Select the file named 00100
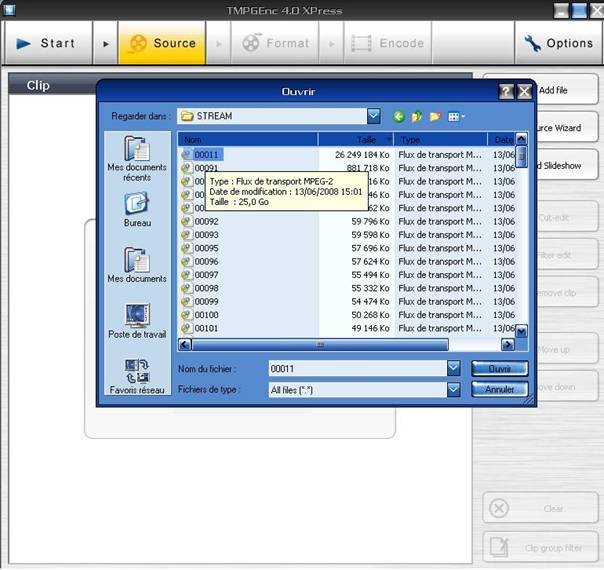 click(x=206, y=315)
